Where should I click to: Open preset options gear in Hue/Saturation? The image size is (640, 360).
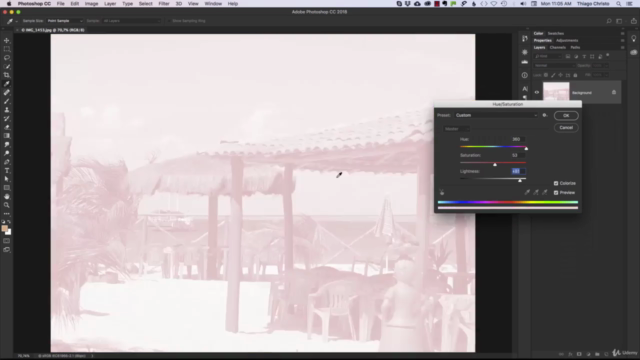(x=544, y=116)
